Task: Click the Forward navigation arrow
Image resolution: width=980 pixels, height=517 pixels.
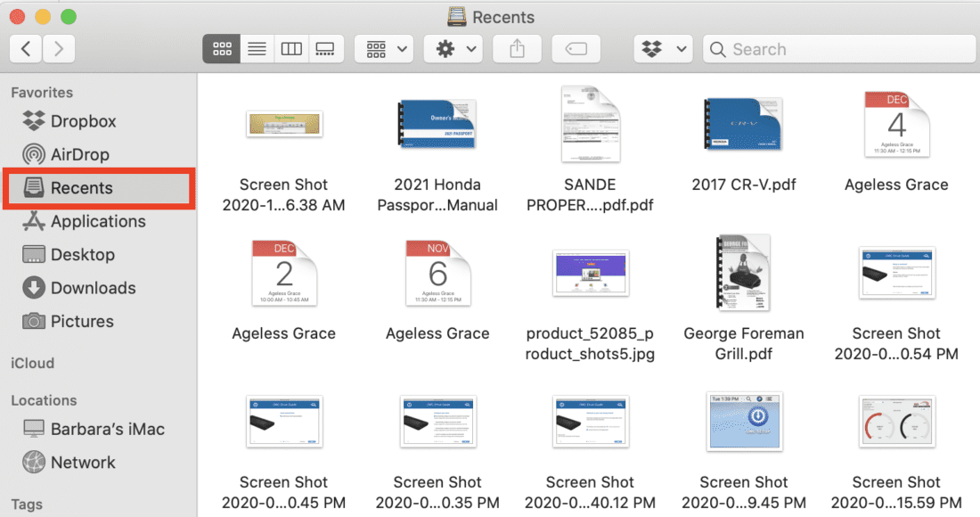Action: pos(59,49)
